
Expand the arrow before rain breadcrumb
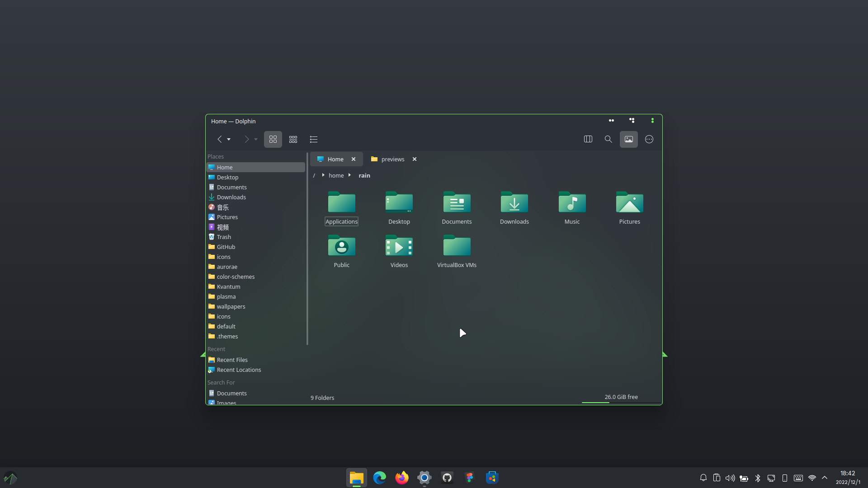tap(349, 175)
